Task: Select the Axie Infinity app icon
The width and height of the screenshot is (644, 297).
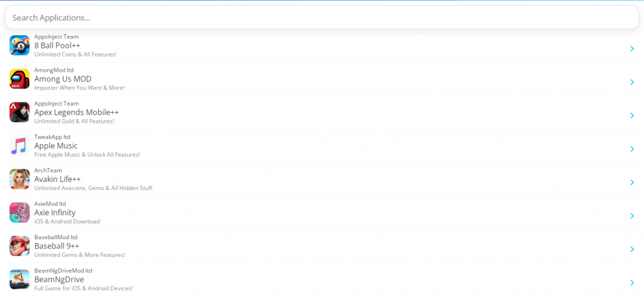Action: pos(19,213)
